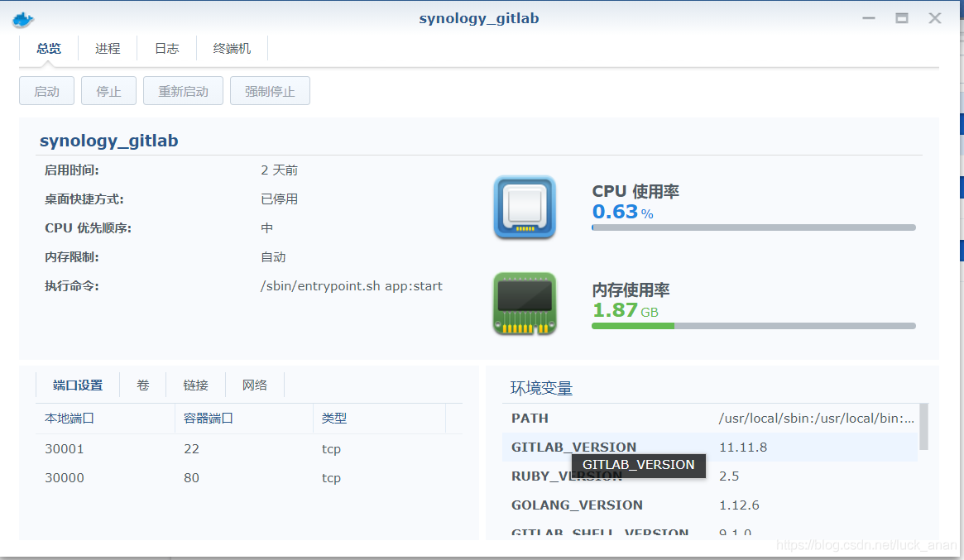Viewport: 964px width, 560px height.
Task: Maximize the synology_gitlab window
Action: pos(901,18)
